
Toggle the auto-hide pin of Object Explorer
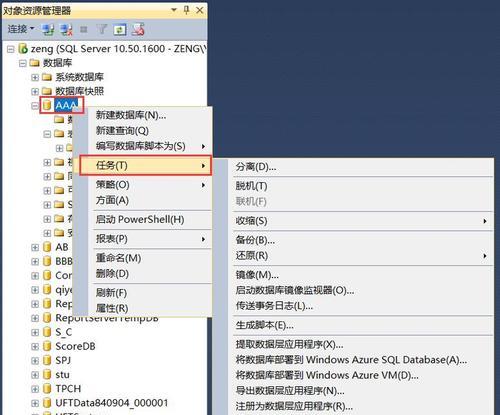tap(186, 10)
